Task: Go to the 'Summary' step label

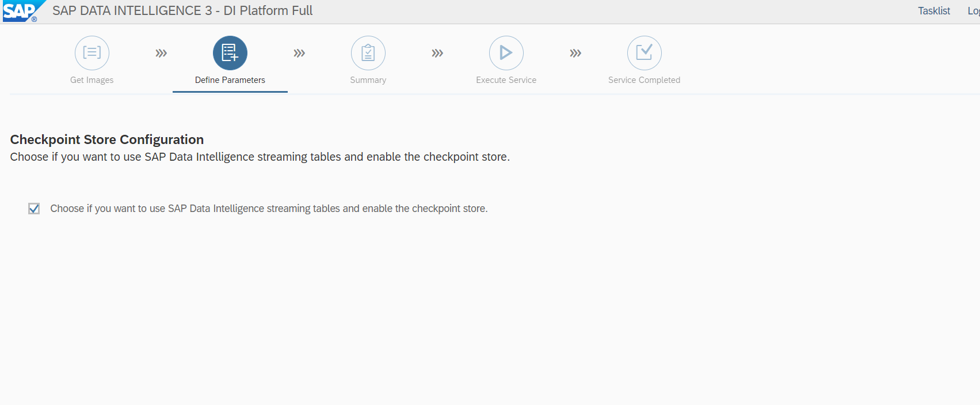Action: point(368,80)
